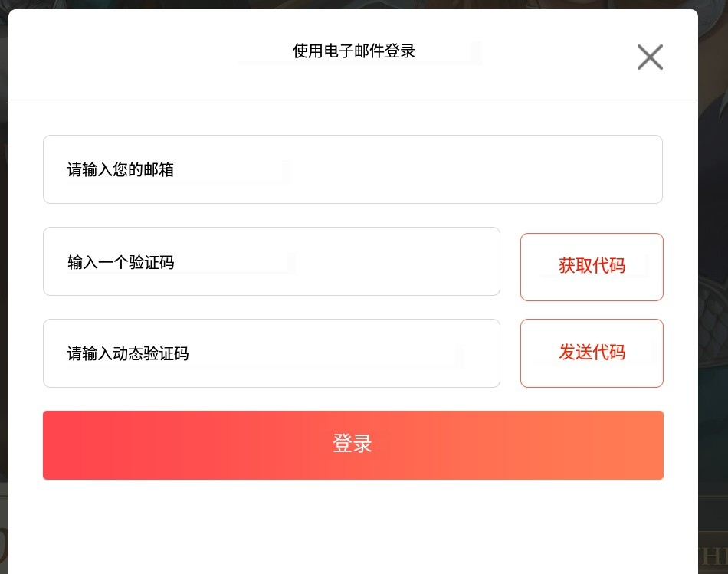
Task: Request a code with 获取代码
Action: coord(592,267)
